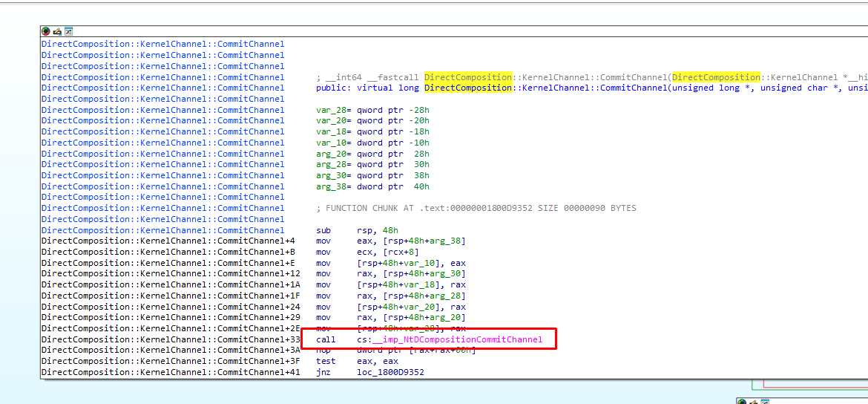Click 'arg_30= qword ptr 38h' definition

pyautogui.click(x=372, y=176)
